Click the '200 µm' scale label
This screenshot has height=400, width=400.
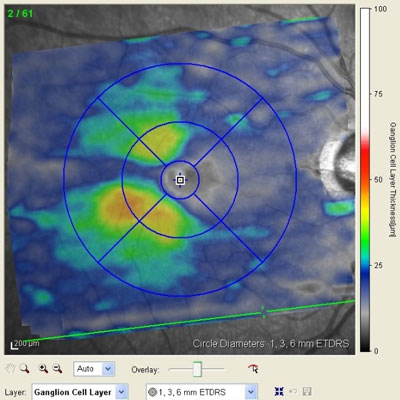(27, 343)
